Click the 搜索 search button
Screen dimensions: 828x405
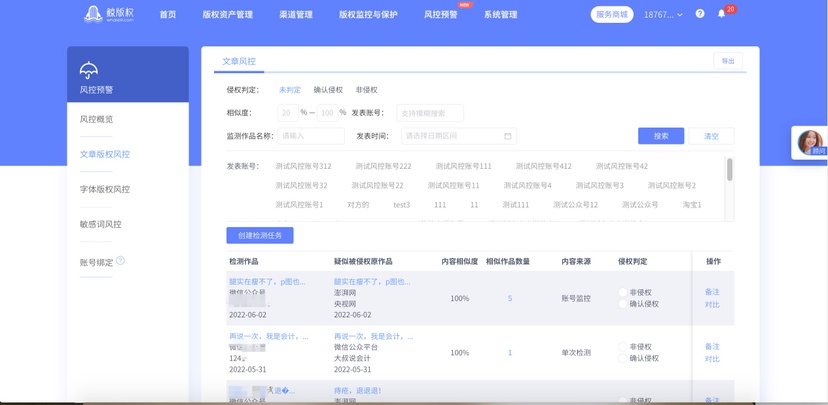[x=661, y=136]
